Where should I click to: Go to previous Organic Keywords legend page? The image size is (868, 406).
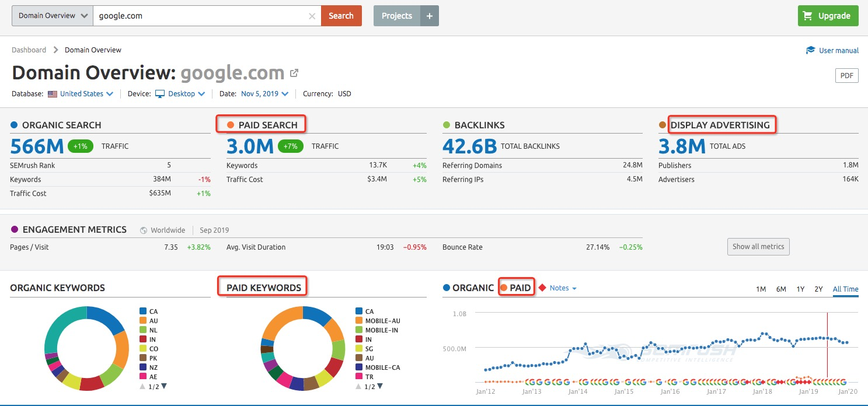pos(142,386)
